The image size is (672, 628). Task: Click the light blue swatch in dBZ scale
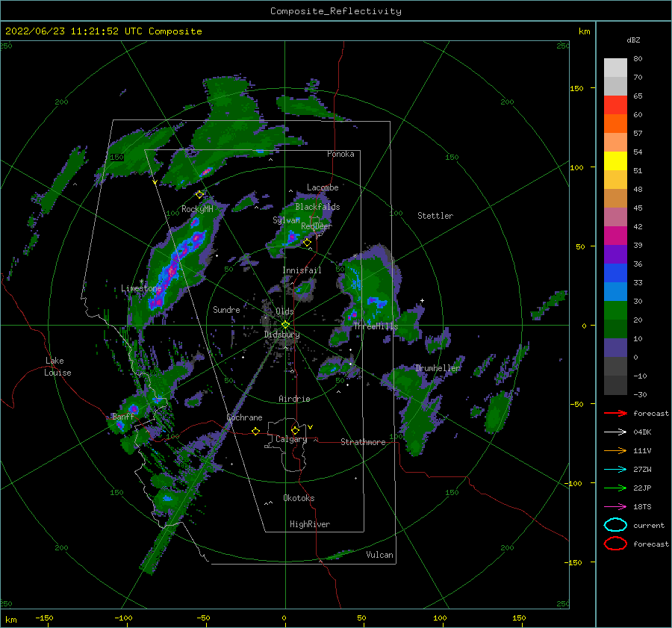[615, 291]
